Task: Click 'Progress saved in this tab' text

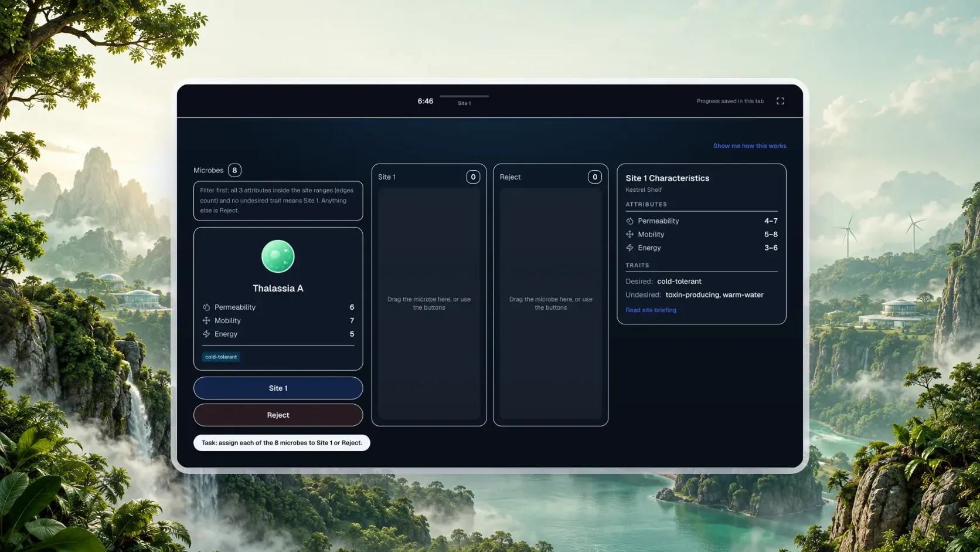Action: coord(730,101)
